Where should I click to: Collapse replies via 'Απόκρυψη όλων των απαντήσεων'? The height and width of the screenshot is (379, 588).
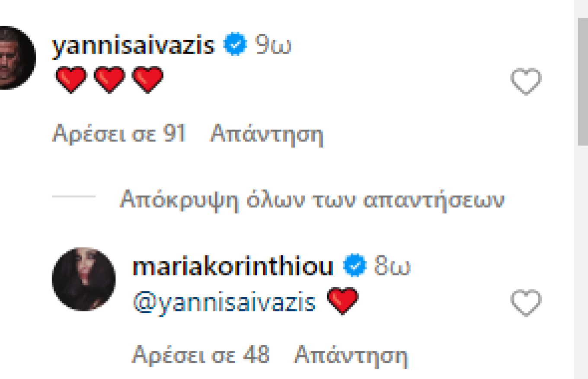(312, 200)
